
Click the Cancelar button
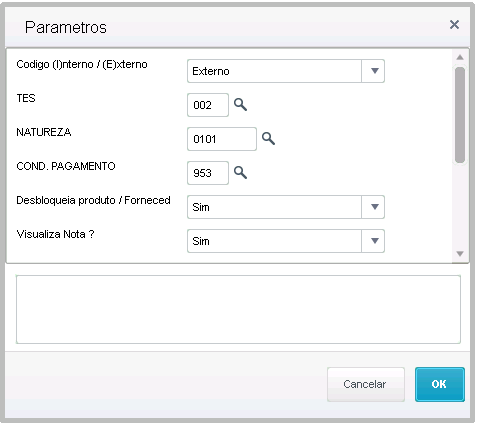[366, 384]
